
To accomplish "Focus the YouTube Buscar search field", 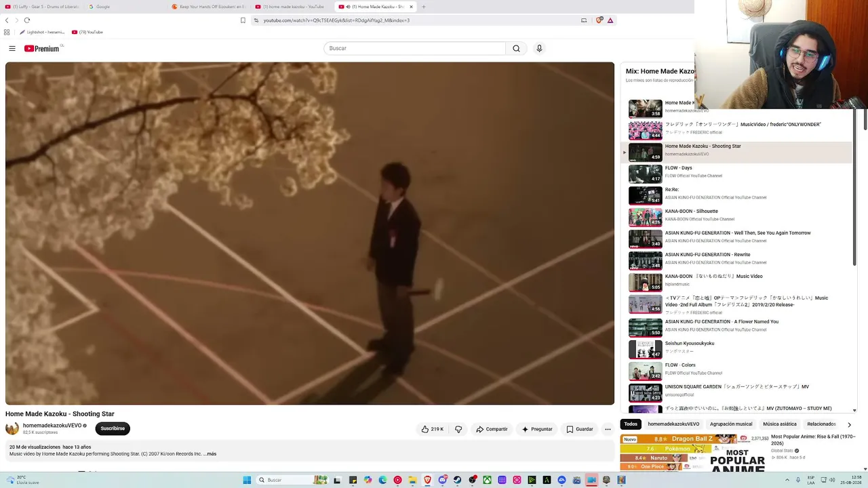I will (414, 48).
